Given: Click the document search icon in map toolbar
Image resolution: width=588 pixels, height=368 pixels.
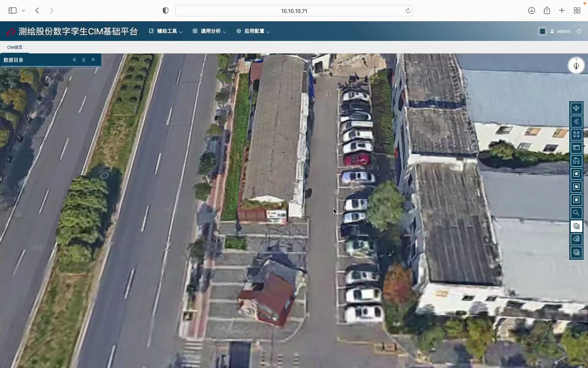Looking at the screenshot, I should [x=576, y=239].
